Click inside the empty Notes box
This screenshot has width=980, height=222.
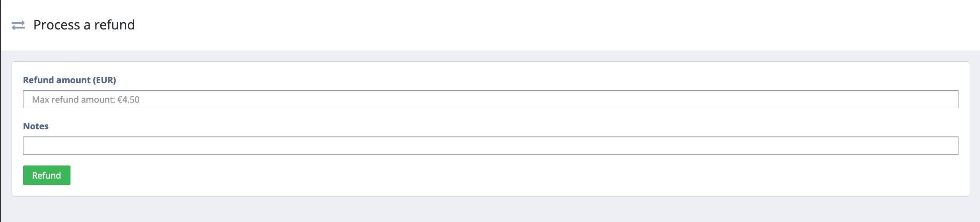click(490, 146)
